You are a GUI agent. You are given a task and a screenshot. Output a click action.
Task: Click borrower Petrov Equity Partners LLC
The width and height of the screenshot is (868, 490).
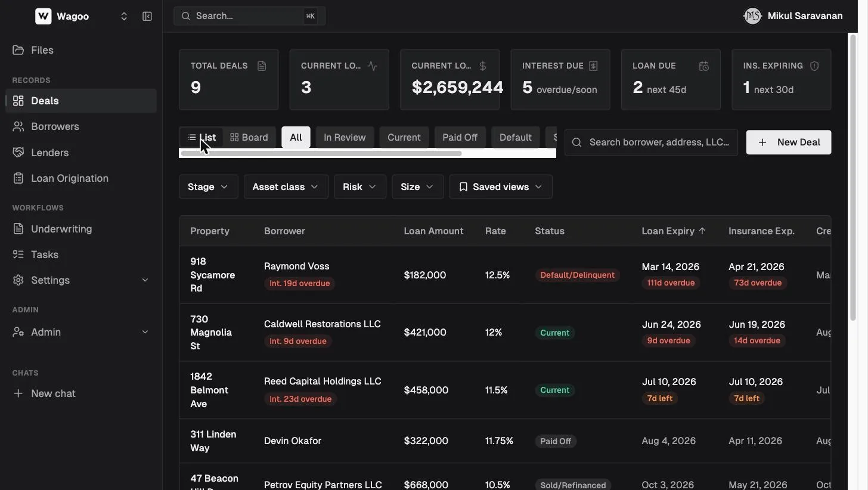pyautogui.click(x=323, y=485)
